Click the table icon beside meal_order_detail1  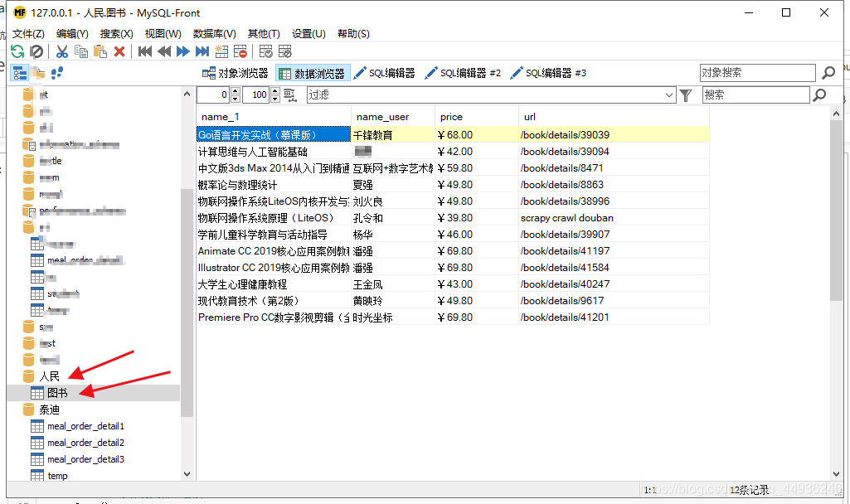coord(36,427)
